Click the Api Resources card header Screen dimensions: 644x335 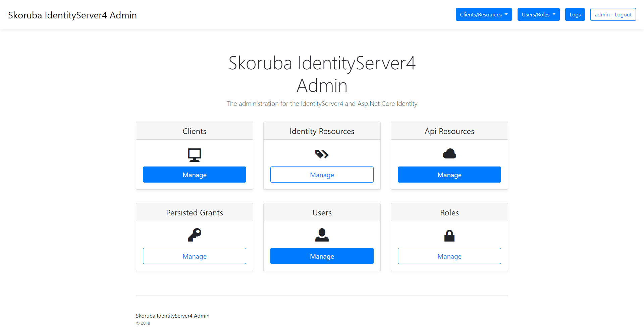point(449,131)
